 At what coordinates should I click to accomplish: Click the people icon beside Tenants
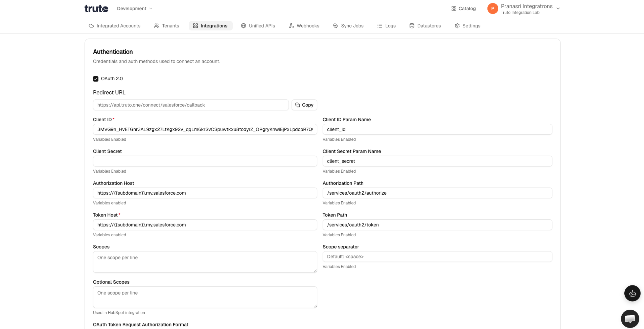(156, 26)
